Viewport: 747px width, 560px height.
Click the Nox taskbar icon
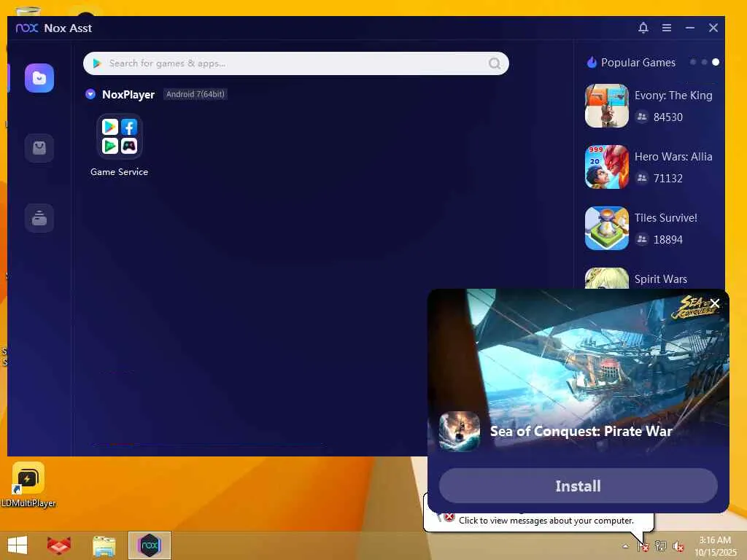tap(149, 545)
